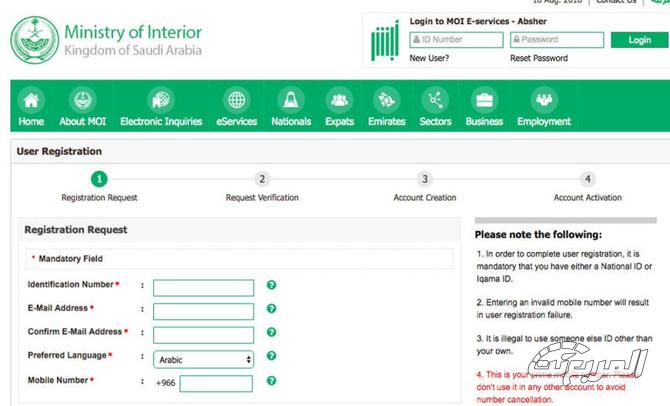Focus the ID Number login field
Image resolution: width=670 pixels, height=406 pixels.
click(456, 40)
